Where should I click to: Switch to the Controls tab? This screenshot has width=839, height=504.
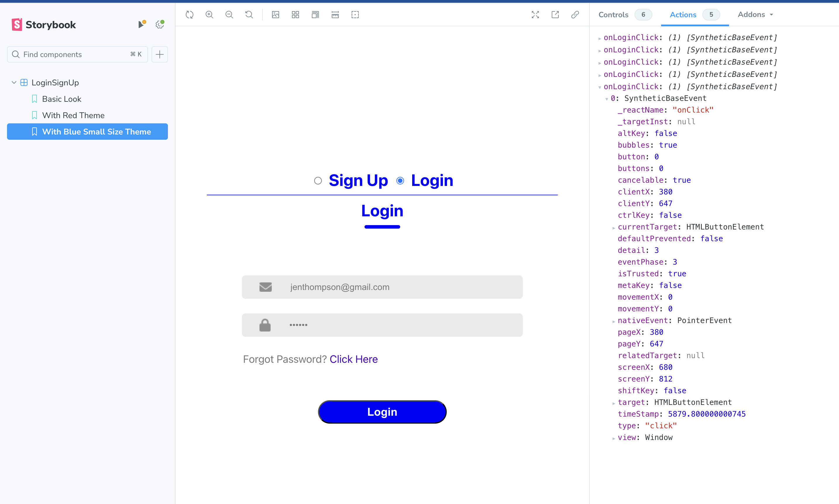(613, 15)
